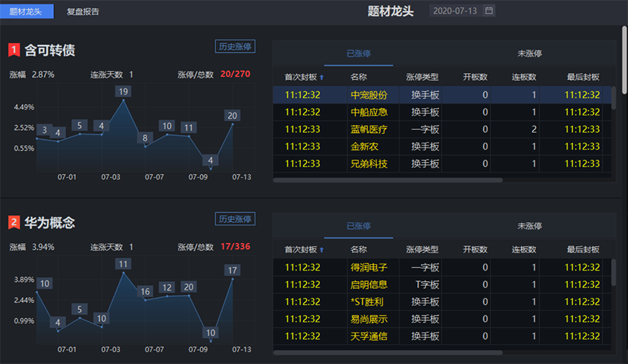Select 未涨停 tab in 华为概念 panel
This screenshot has width=628, height=364.
coord(530,226)
